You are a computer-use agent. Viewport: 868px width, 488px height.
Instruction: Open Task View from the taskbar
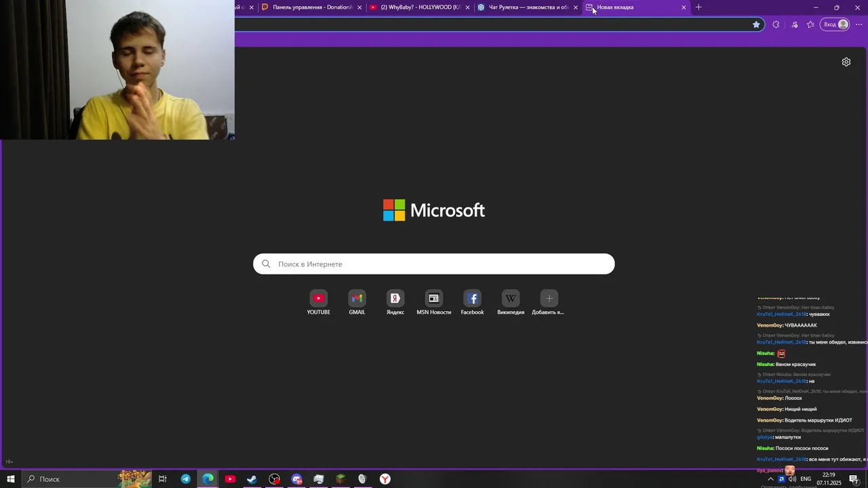pyautogui.click(x=163, y=479)
